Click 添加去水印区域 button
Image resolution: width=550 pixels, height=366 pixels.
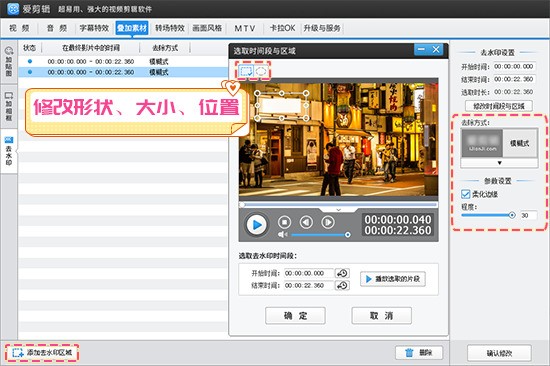pos(42,352)
